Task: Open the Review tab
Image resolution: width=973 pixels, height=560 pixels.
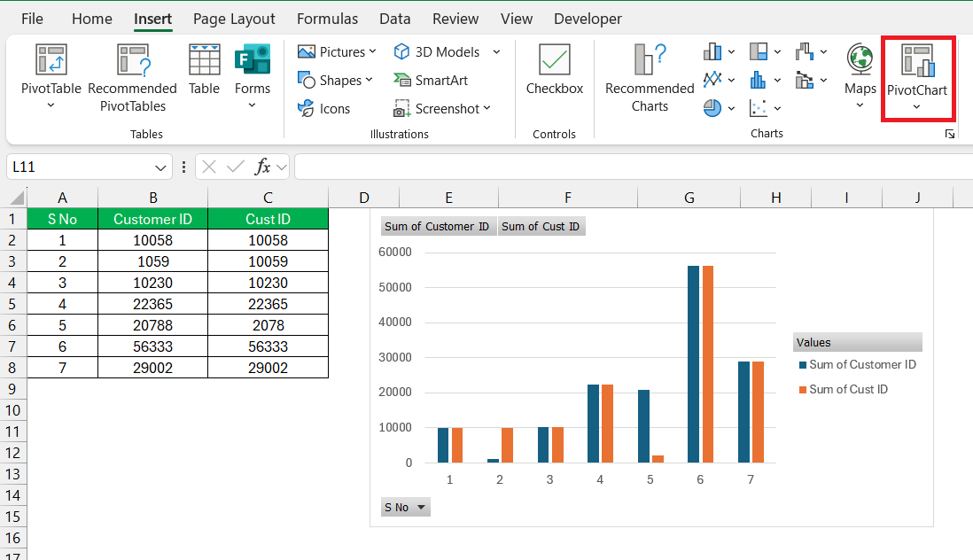Action: tap(455, 19)
